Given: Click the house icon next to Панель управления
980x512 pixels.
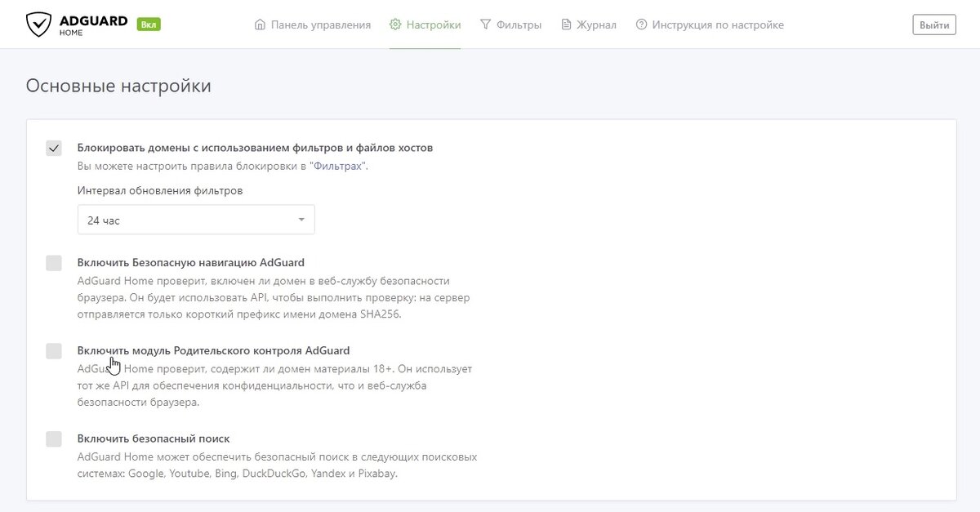Looking at the screenshot, I should (261, 24).
